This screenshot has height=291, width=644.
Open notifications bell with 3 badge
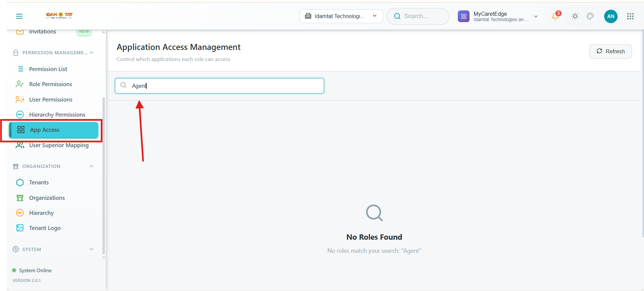[556, 16]
